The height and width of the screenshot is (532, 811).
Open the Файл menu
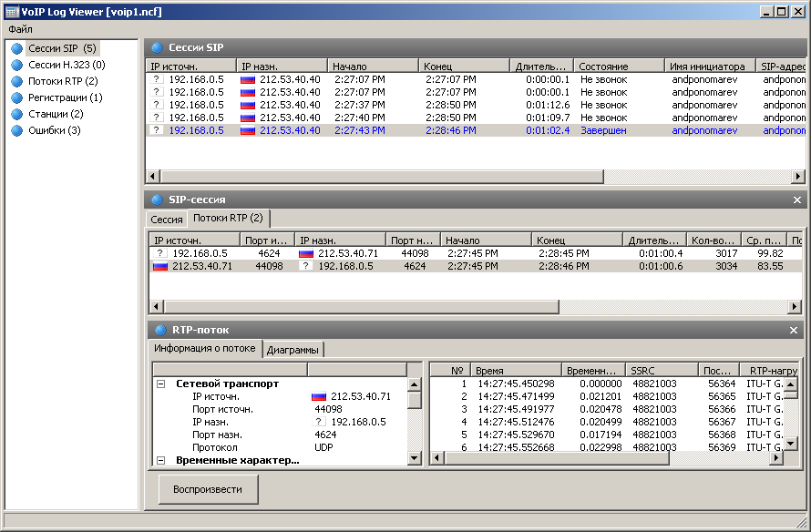(21, 29)
